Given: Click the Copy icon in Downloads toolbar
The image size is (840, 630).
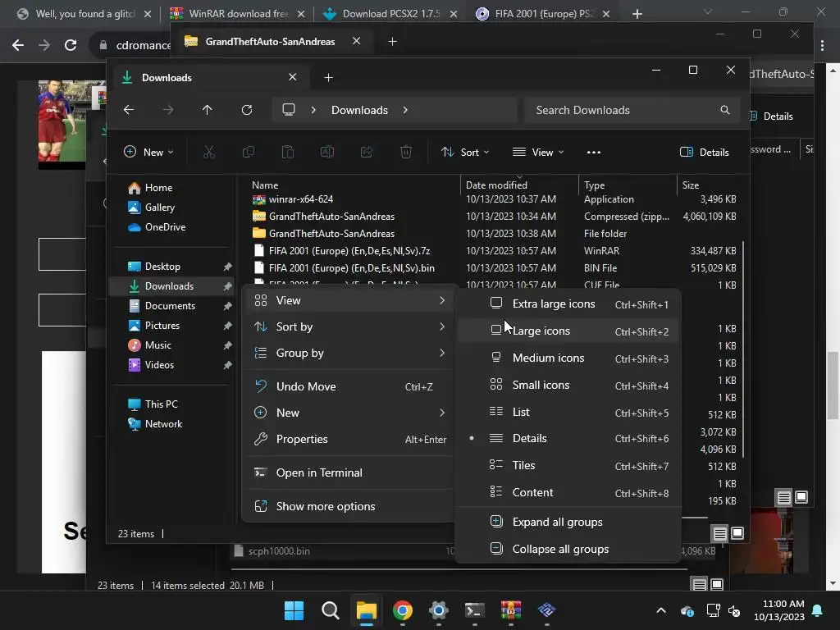Looking at the screenshot, I should coord(249,152).
